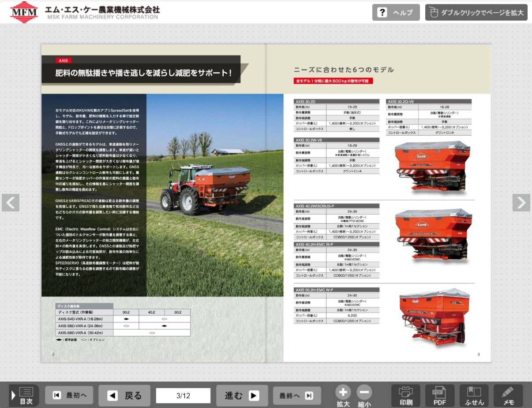Jump to the last page (最終へ)

click(297, 395)
